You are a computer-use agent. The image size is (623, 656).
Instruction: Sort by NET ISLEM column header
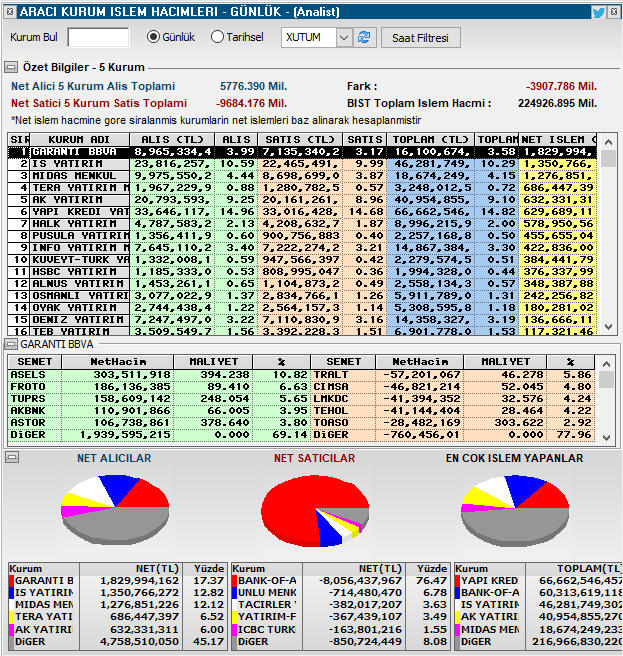click(558, 140)
